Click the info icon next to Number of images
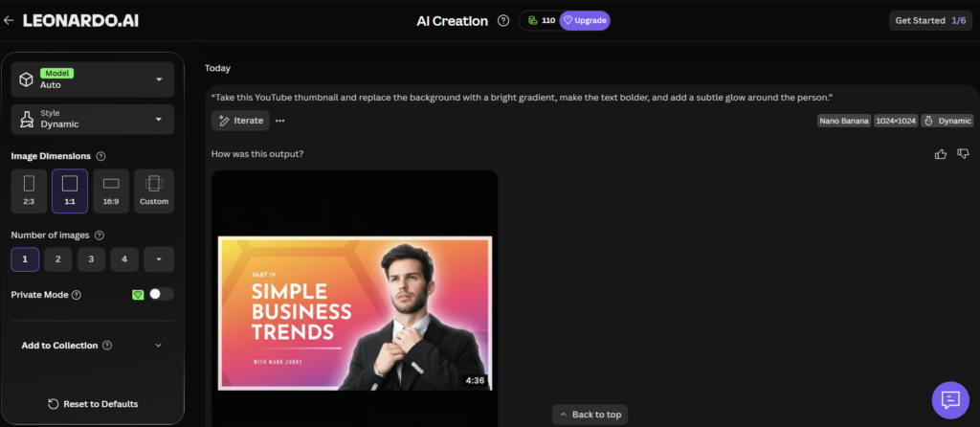Image resolution: width=980 pixels, height=427 pixels. pos(99,236)
